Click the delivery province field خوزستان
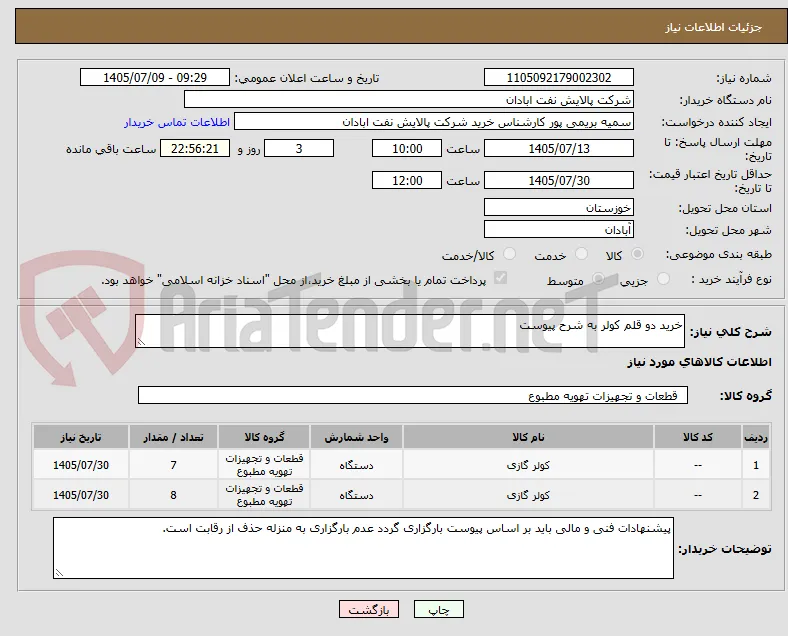Image resolution: width=788 pixels, height=636 pixels. [559, 207]
